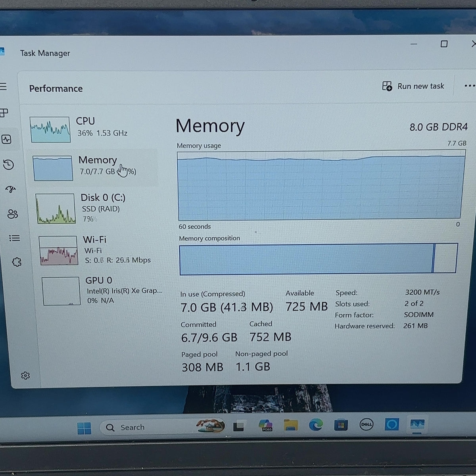Viewport: 476px width, 476px height.
Task: Open Microsoft Store from the taskbar
Action: pos(341,425)
